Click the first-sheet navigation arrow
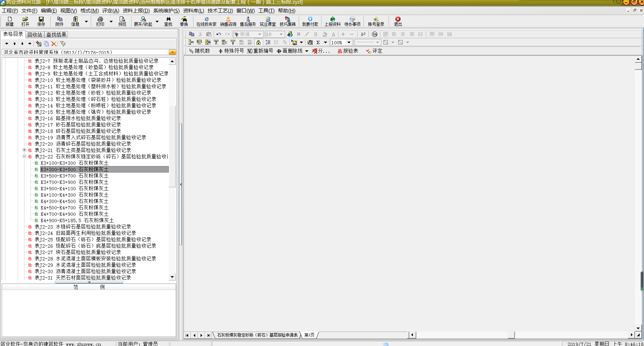 point(187,335)
